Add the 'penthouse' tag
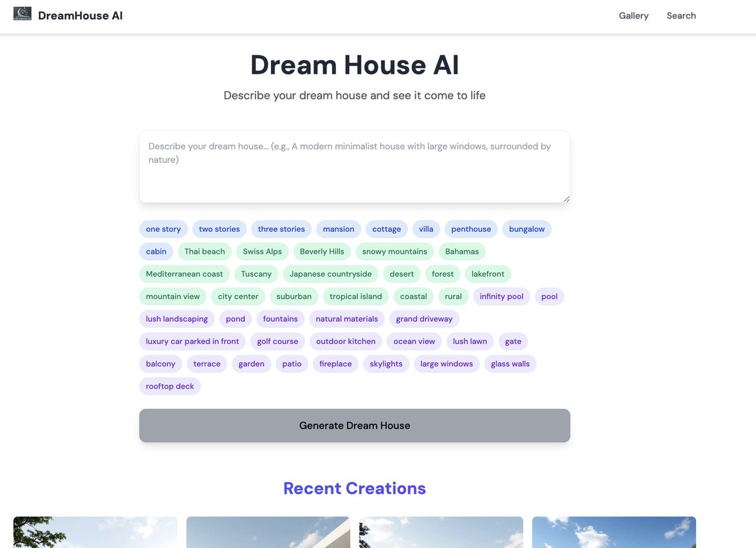The width and height of the screenshot is (756, 548). click(x=471, y=229)
